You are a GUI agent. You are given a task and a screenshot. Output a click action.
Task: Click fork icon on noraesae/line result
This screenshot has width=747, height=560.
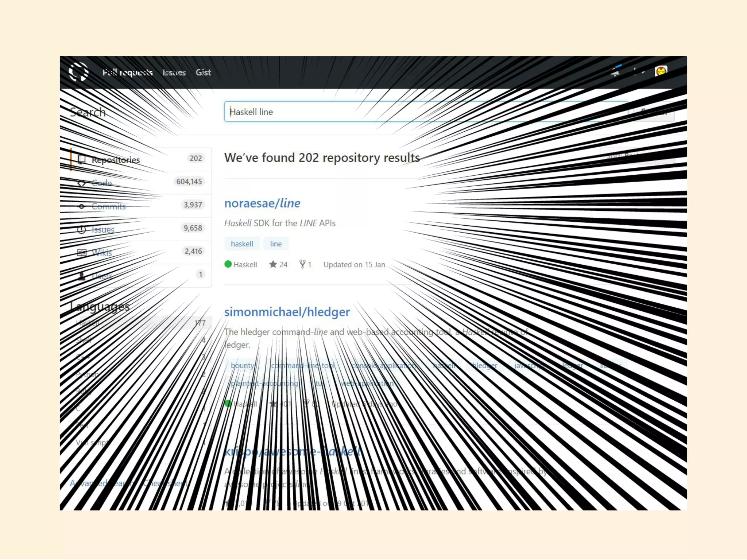pos(302,264)
